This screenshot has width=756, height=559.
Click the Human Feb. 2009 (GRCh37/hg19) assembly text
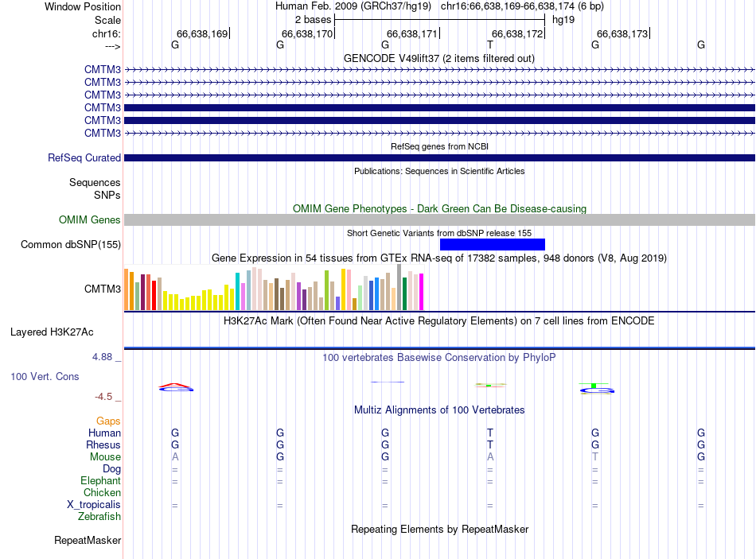click(353, 6)
